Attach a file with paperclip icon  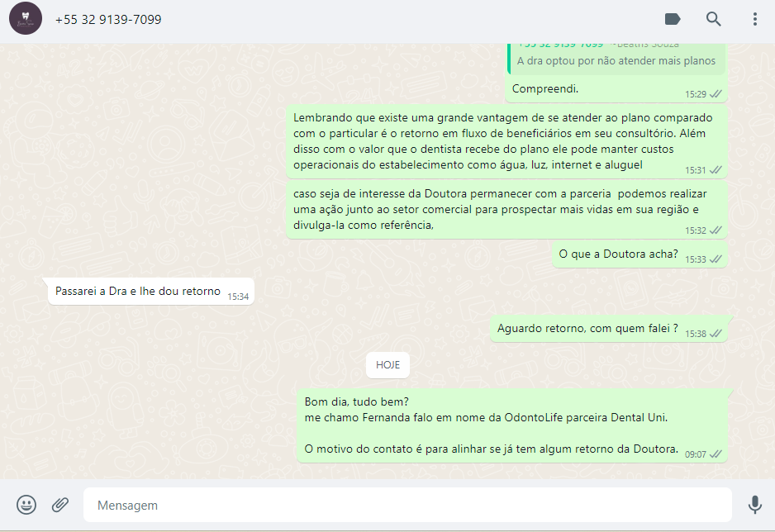tap(60, 505)
